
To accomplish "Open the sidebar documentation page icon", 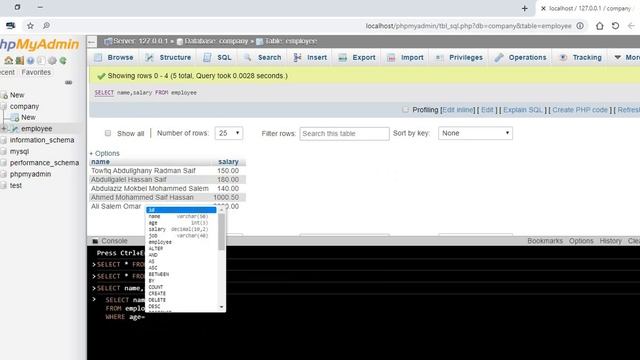I will coord(41,60).
